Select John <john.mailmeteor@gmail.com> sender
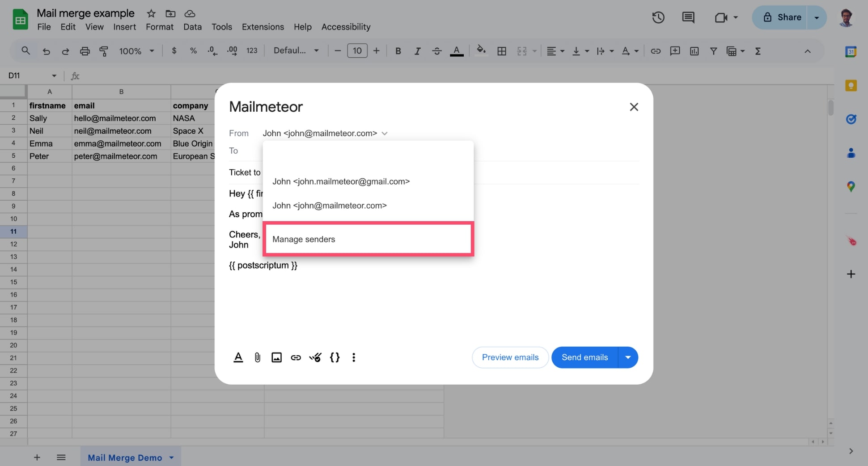 click(x=368, y=181)
